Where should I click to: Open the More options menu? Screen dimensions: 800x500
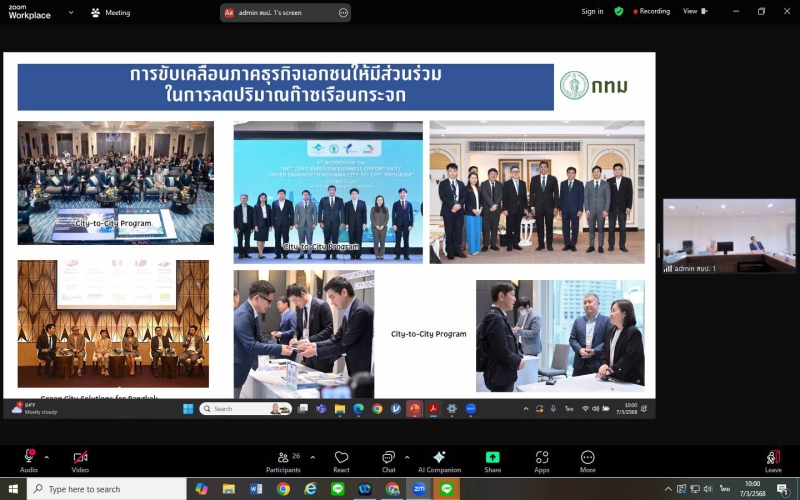pyautogui.click(x=587, y=459)
